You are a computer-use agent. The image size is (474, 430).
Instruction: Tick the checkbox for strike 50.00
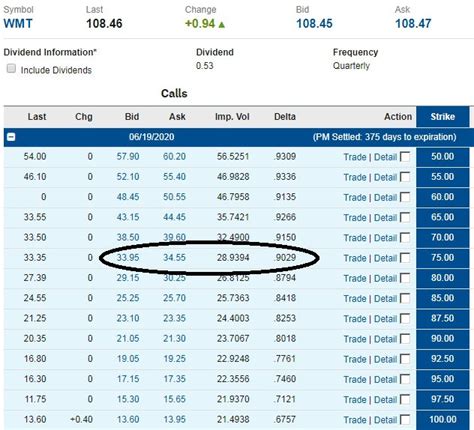pos(405,157)
